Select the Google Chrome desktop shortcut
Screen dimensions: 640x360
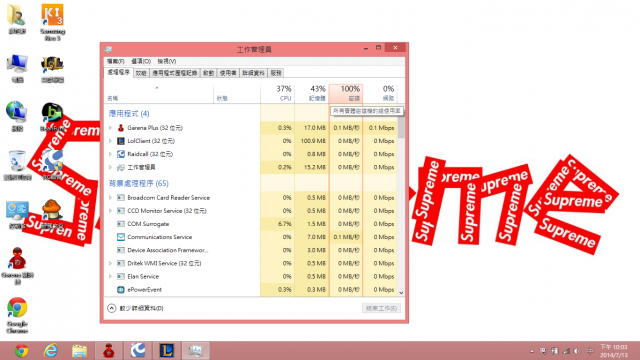click(17, 315)
